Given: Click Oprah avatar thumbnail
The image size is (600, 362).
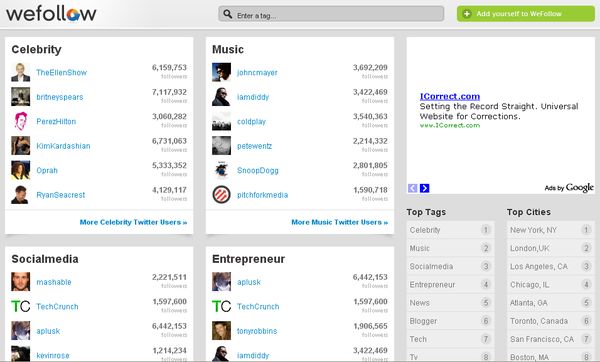Looking at the screenshot, I should pyautogui.click(x=21, y=170).
